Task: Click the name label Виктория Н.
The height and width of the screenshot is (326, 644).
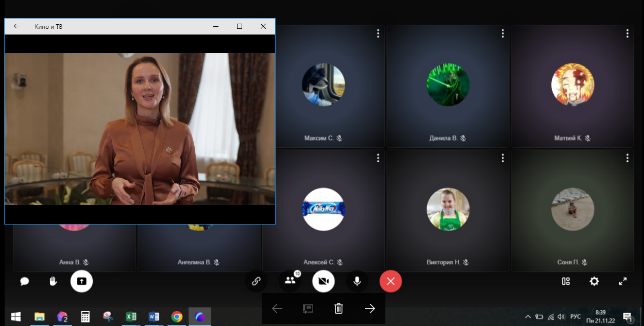Action: [444, 262]
